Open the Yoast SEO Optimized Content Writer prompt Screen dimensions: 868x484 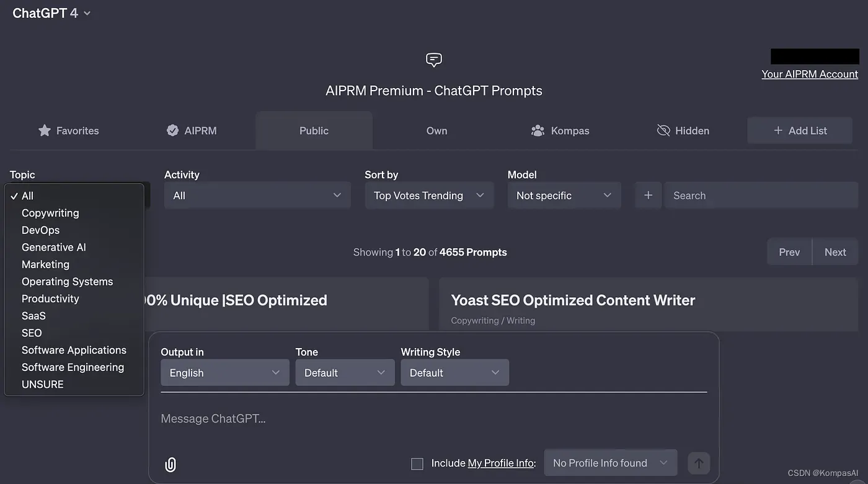[x=573, y=300]
